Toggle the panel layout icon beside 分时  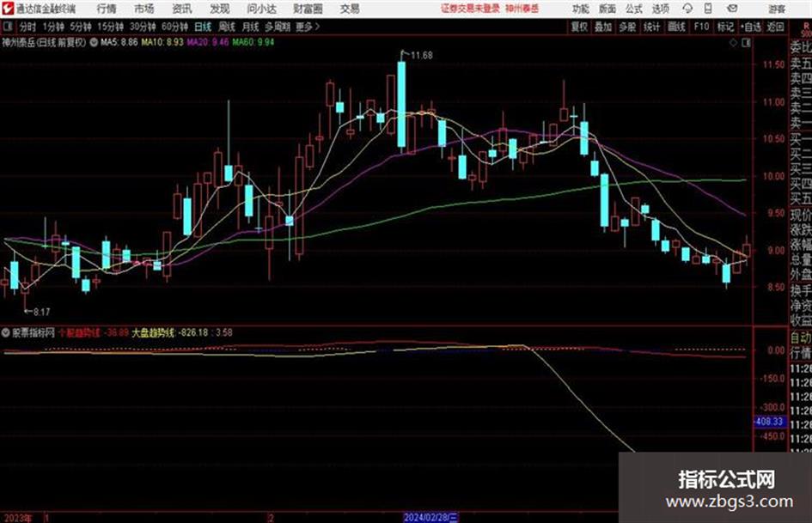pos(8,27)
